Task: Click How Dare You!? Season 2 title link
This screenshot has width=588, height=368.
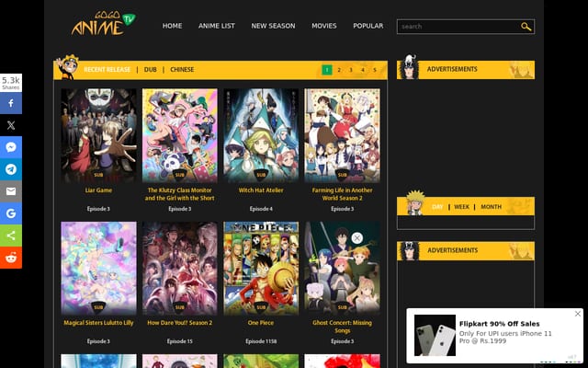Action: [180, 323]
